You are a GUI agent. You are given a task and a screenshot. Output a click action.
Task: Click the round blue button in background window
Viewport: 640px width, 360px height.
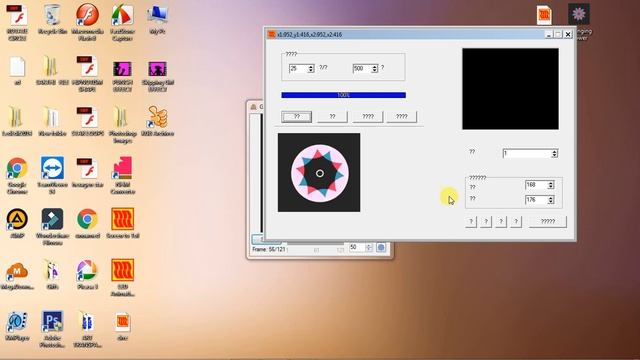(381, 247)
